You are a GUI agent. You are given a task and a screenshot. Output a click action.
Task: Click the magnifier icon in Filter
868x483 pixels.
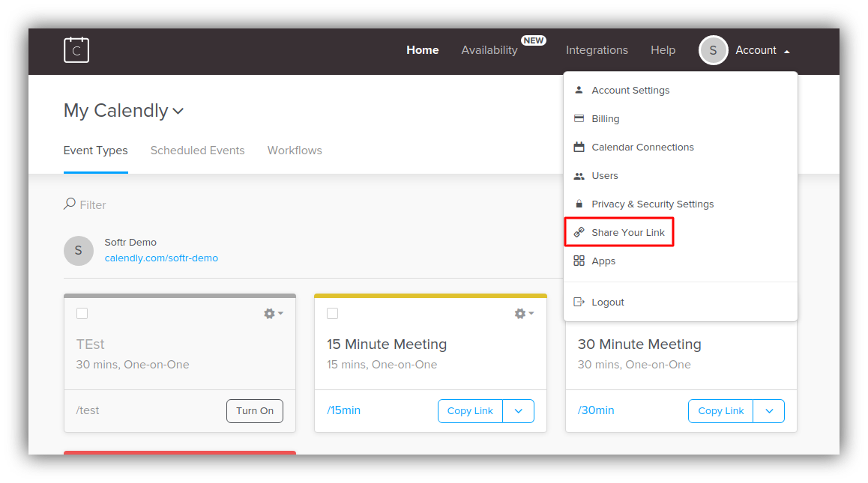(x=69, y=204)
